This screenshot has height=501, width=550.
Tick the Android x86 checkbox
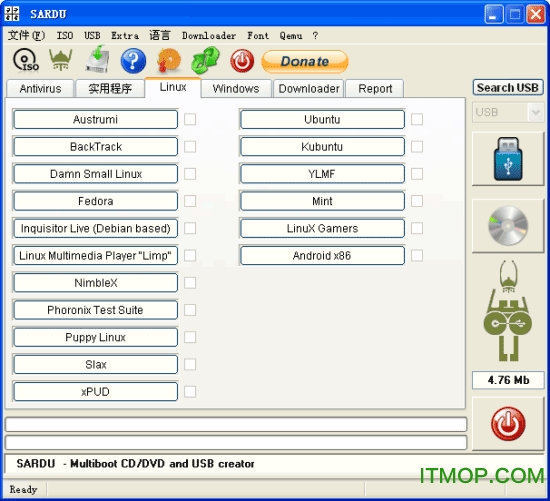click(417, 255)
